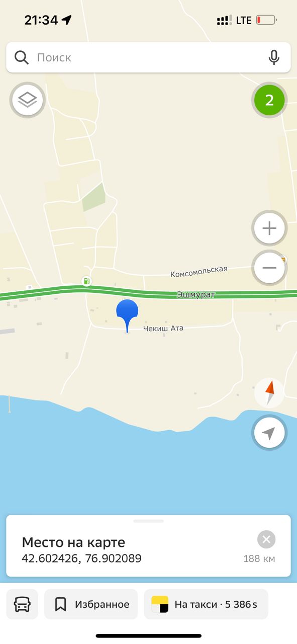Open the car route button
The height and width of the screenshot is (644, 297).
tap(22, 604)
